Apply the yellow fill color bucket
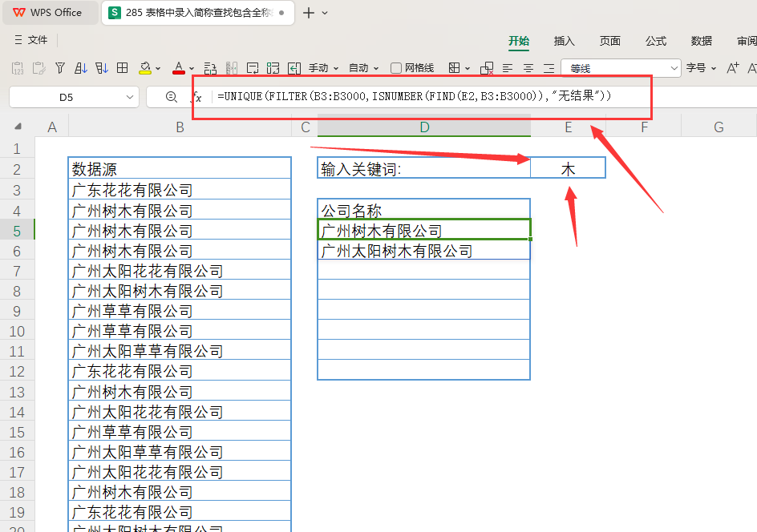The height and width of the screenshot is (532, 757). click(x=145, y=68)
